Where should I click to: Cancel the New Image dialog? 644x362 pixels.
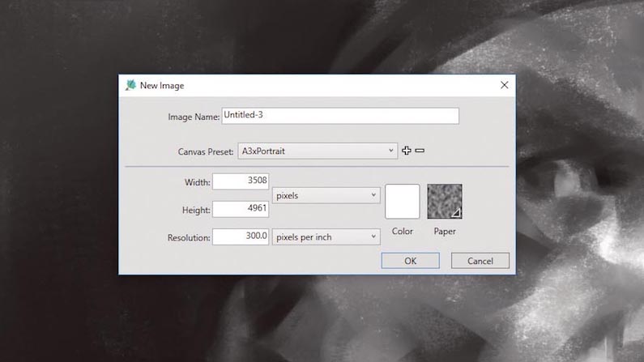480,261
